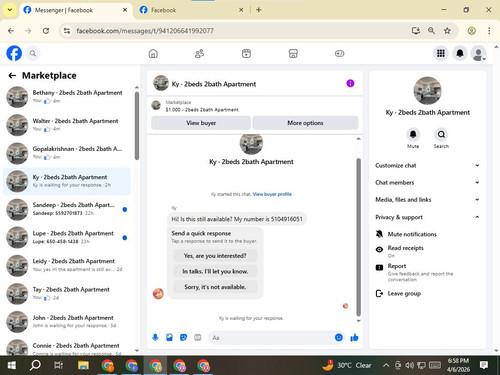The height and width of the screenshot is (375, 500).
Task: Expand Media, files and links section
Action: (x=428, y=200)
